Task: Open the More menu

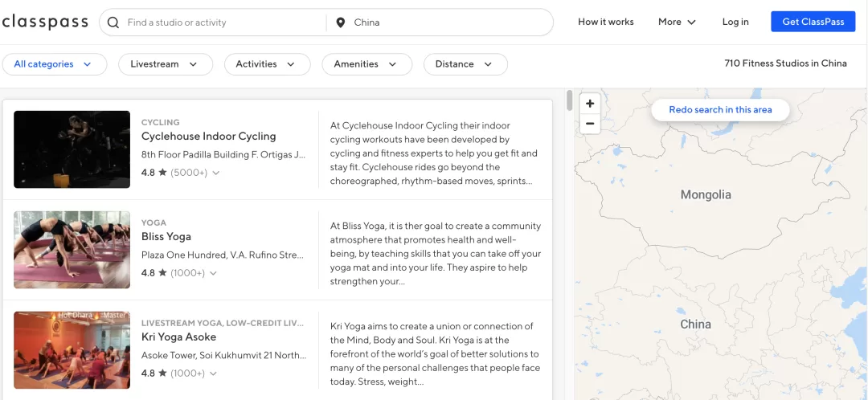Action: [x=677, y=22]
